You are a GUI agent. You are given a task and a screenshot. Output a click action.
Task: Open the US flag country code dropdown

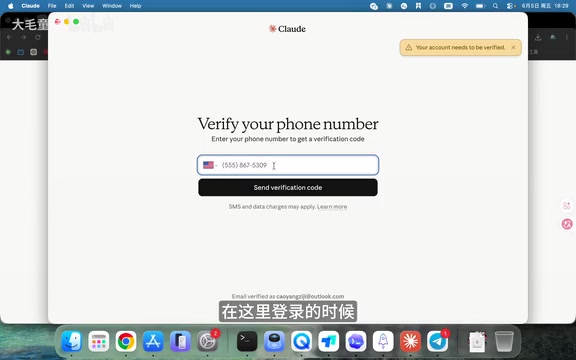pyautogui.click(x=210, y=165)
